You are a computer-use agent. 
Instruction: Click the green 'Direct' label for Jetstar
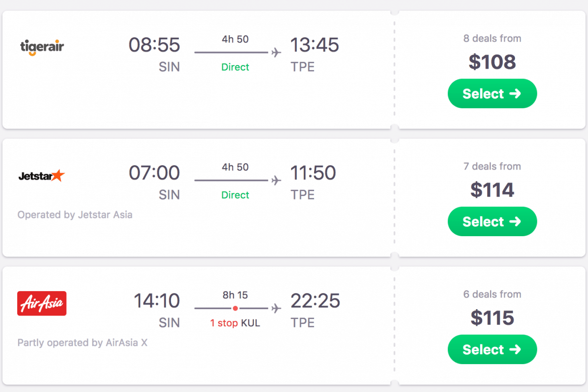[235, 195]
